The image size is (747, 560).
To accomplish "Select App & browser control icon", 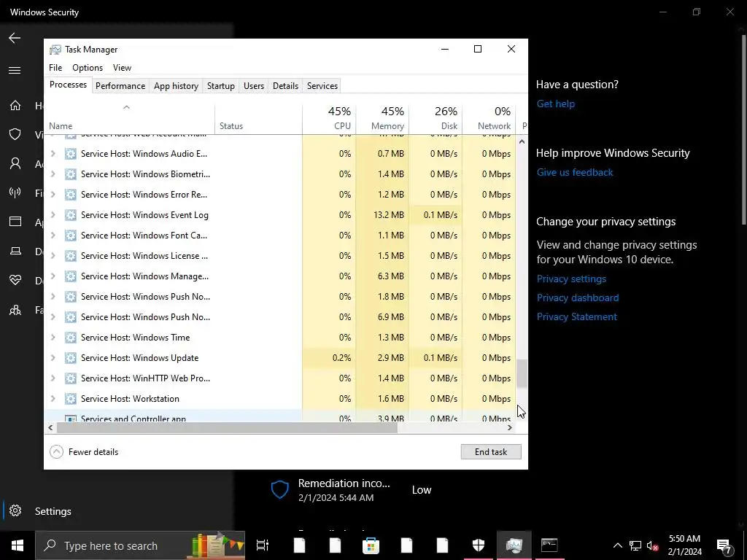I will point(15,222).
